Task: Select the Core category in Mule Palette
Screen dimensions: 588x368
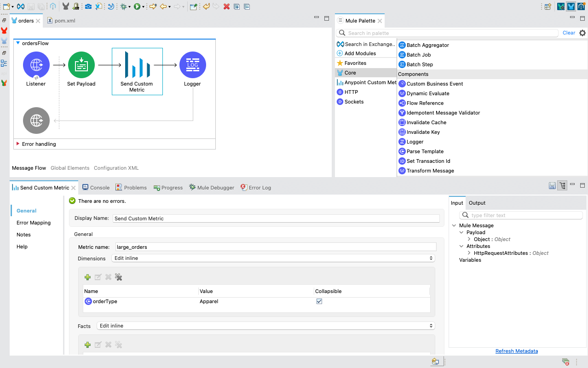Action: (350, 72)
